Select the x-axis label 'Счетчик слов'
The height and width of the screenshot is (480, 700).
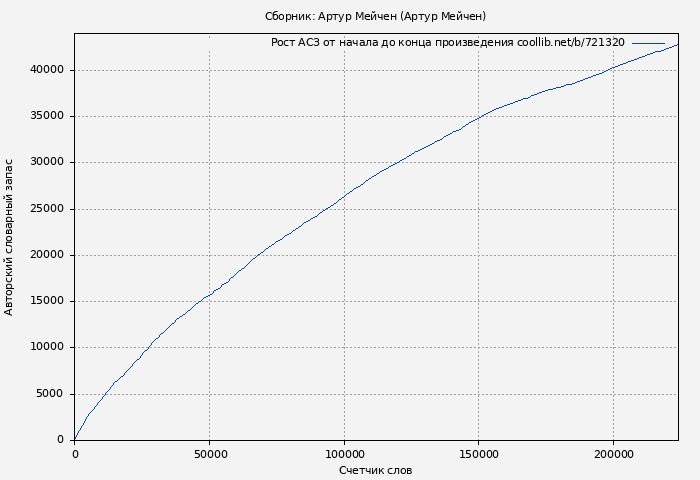375,470
